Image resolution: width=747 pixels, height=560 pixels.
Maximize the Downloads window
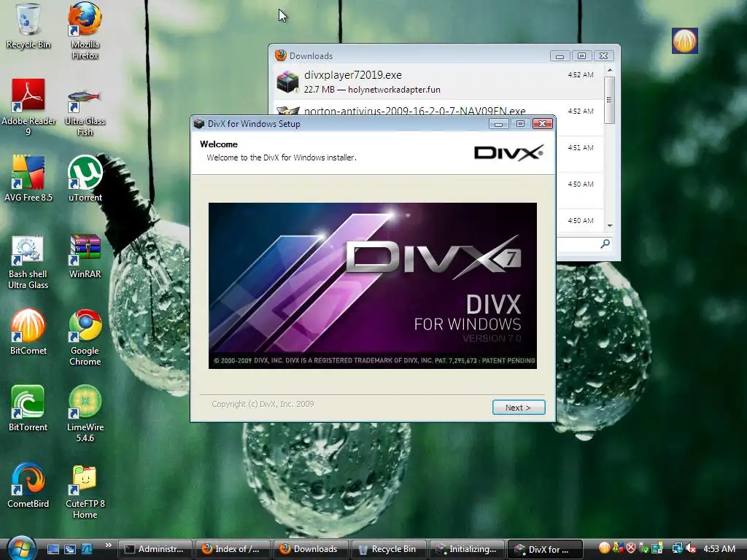point(581,55)
